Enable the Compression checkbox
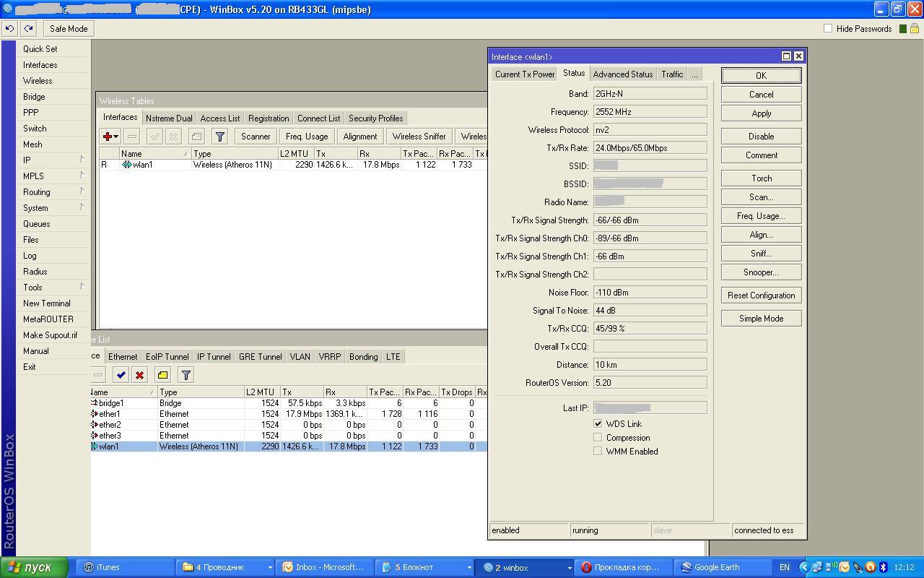 [598, 438]
